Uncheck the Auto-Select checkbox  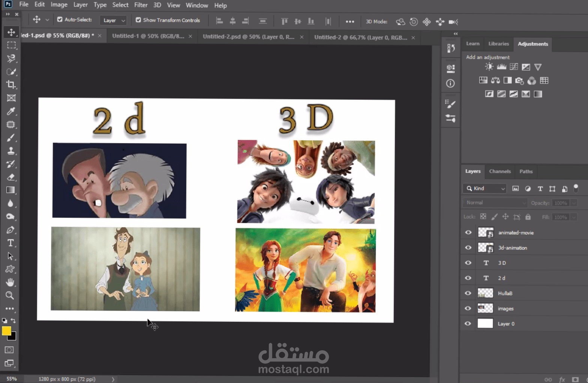point(60,20)
